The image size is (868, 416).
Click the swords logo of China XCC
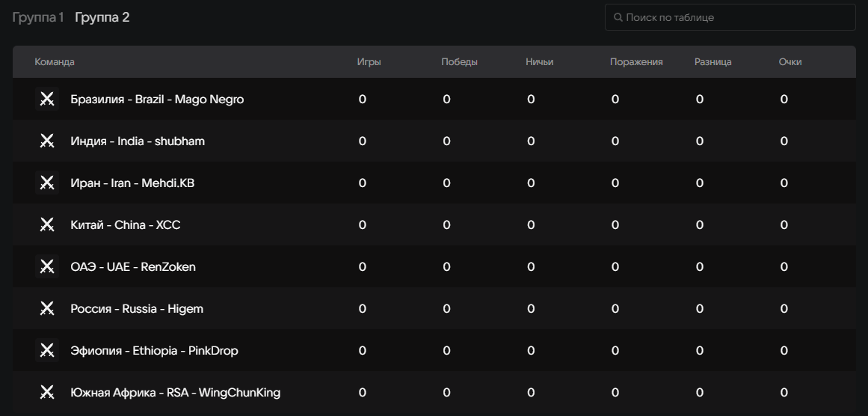point(47,225)
